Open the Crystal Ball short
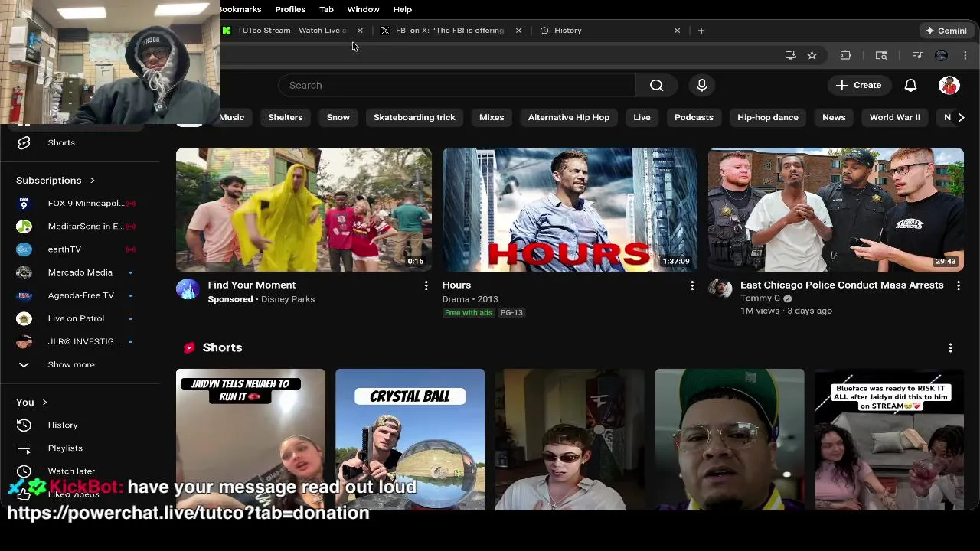 coord(410,439)
